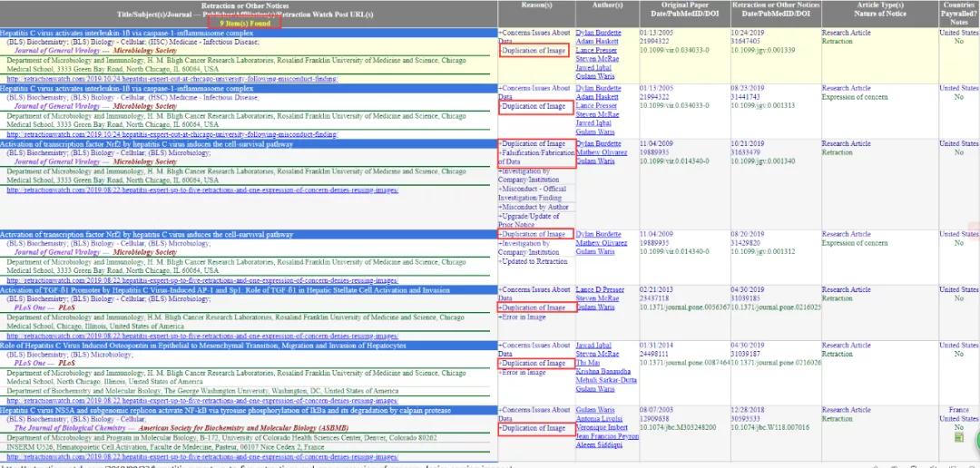Viewport: 980px width, 468px height.
Task: Open author Veronique Imbert's link
Action: tap(600, 428)
